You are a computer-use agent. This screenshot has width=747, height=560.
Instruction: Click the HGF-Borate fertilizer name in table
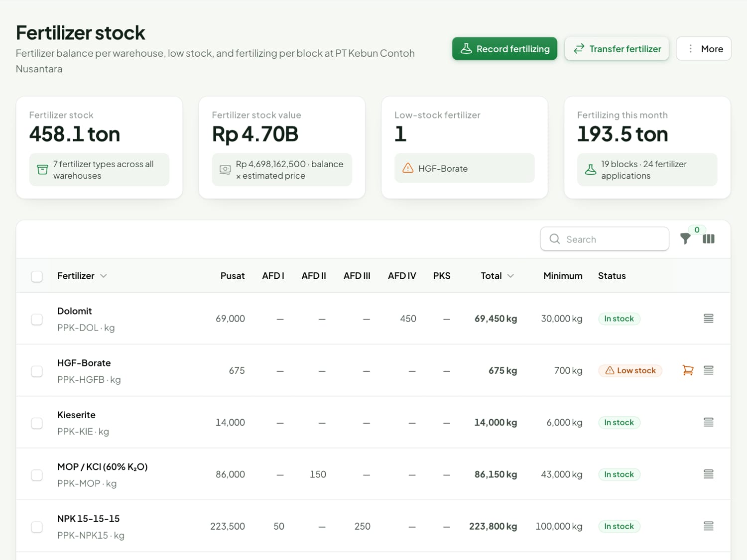pos(84,363)
